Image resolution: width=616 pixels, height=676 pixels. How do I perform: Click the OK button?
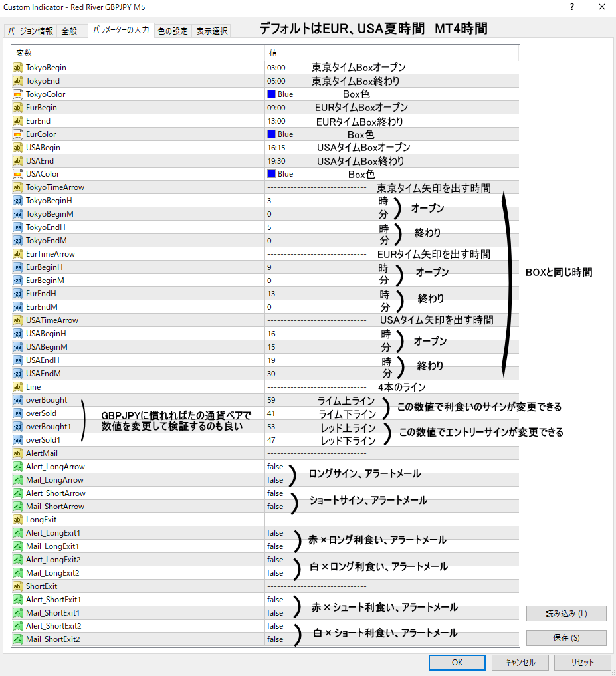tap(457, 663)
